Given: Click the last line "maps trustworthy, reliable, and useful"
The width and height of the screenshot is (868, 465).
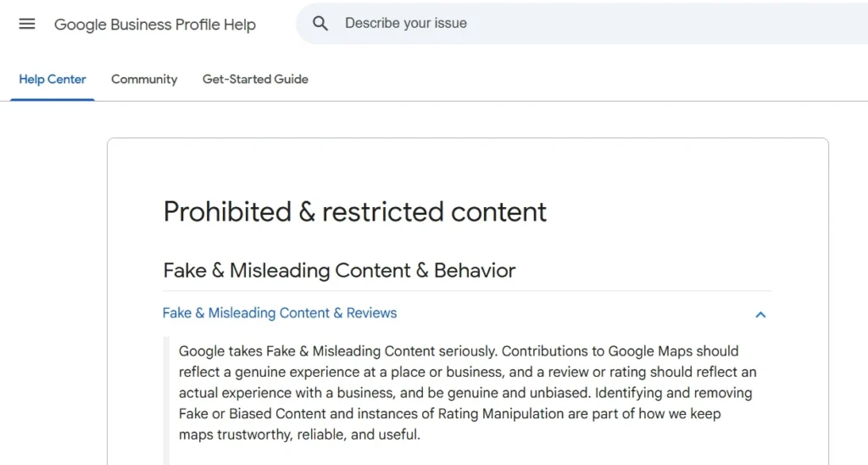Looking at the screenshot, I should coord(299,434).
